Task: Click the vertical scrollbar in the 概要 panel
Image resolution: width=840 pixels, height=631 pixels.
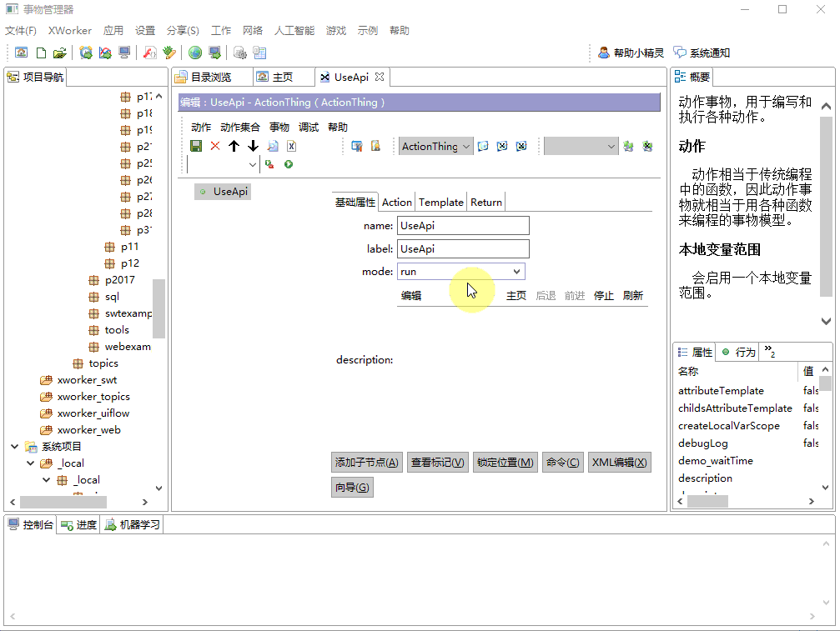Action: point(826,208)
